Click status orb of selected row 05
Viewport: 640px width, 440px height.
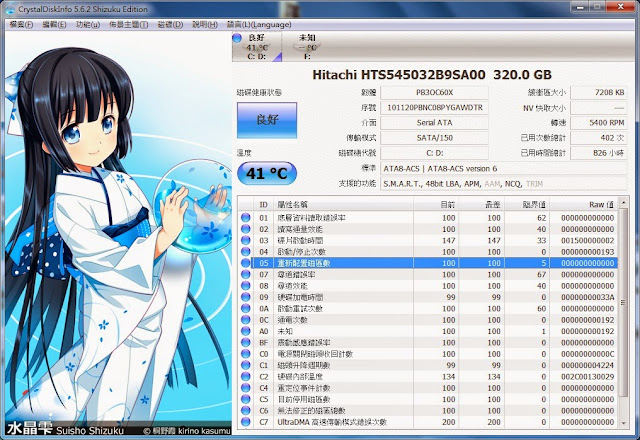pos(245,263)
